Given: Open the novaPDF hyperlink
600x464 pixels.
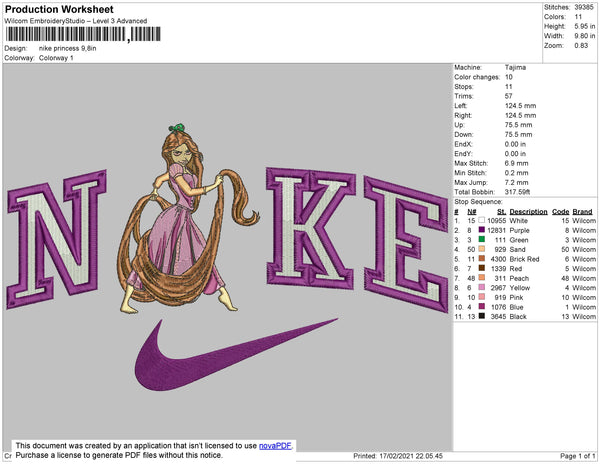Looking at the screenshot, I should click(275, 446).
